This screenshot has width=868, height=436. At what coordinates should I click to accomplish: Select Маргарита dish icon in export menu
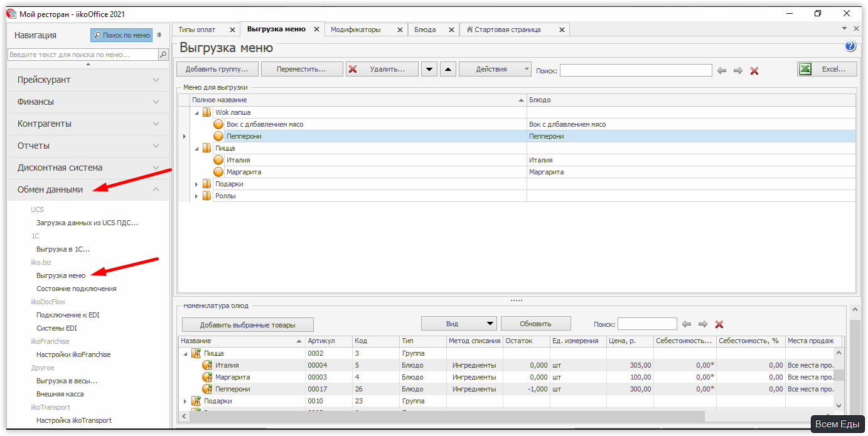(218, 172)
